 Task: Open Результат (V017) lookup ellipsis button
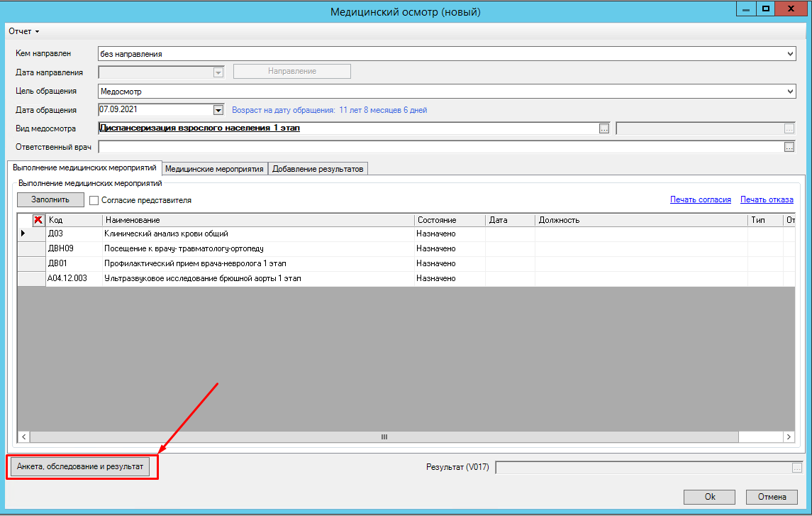pyautogui.click(x=797, y=468)
